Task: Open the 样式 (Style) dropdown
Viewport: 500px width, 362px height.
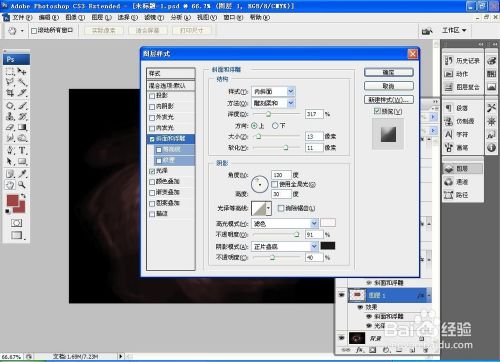Action: tap(273, 91)
